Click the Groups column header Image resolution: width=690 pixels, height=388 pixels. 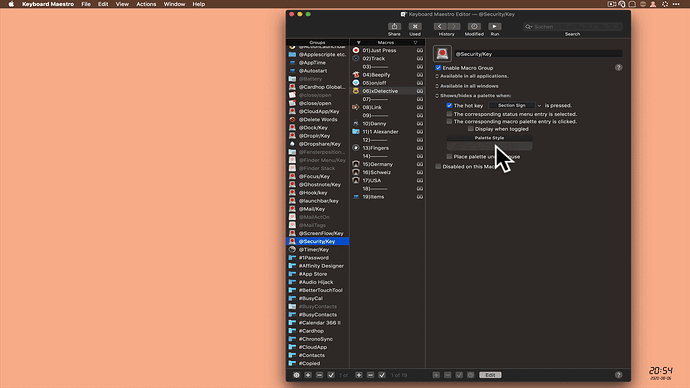tap(317, 43)
